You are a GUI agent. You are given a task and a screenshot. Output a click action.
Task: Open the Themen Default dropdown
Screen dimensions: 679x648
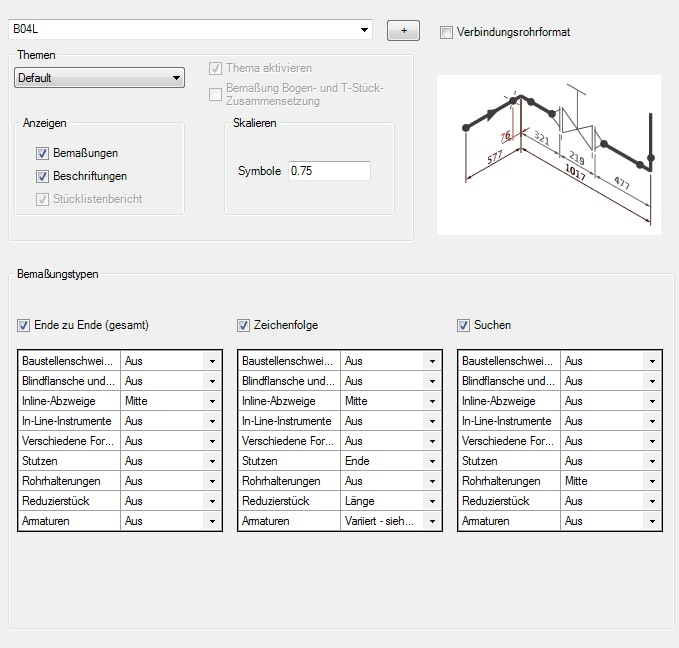coord(100,78)
